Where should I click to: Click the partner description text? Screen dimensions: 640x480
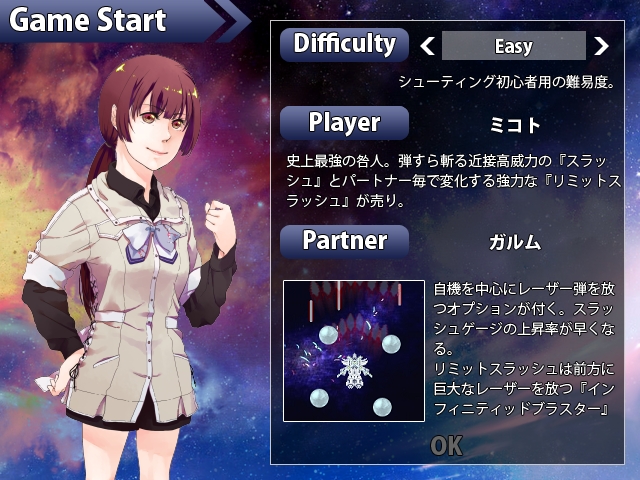(524, 348)
